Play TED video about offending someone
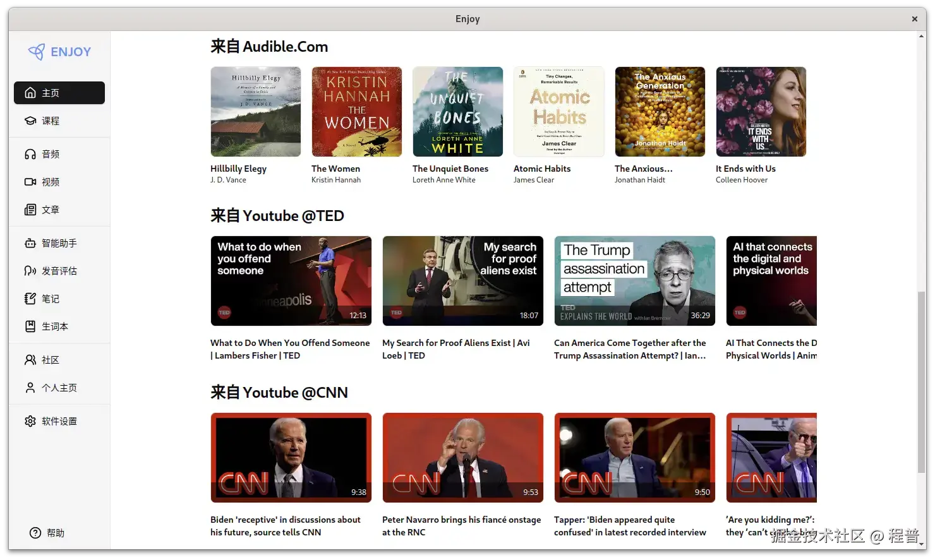The height and width of the screenshot is (560, 935). tap(291, 281)
